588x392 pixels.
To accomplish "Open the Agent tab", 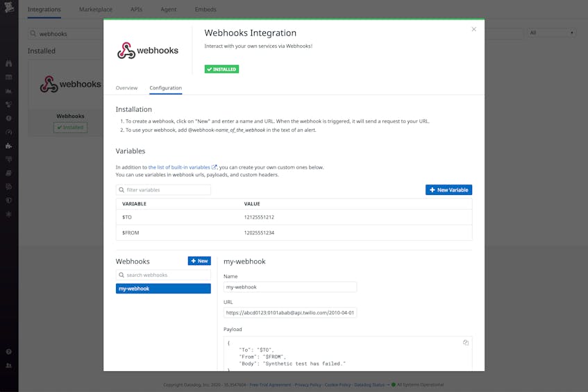I will pyautogui.click(x=169, y=10).
